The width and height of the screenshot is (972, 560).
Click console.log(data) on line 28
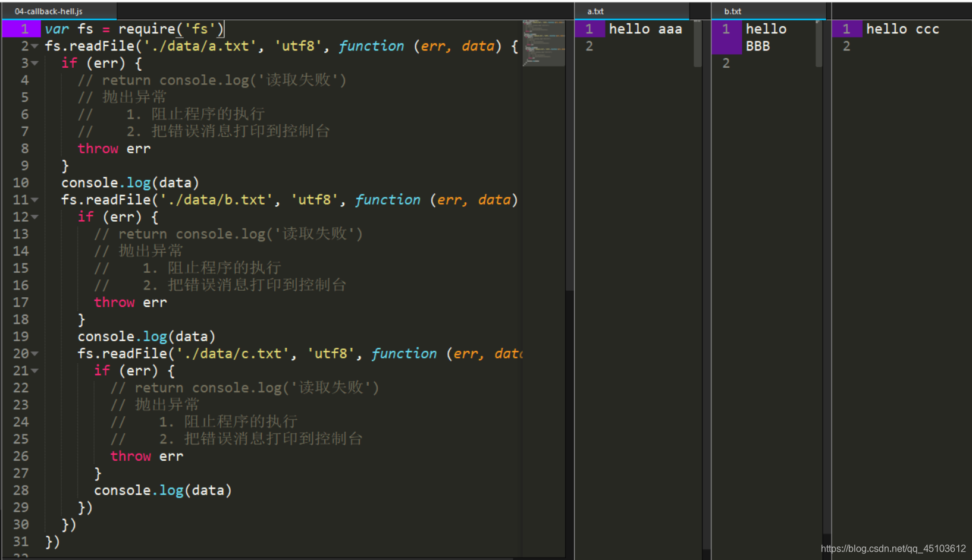162,490
